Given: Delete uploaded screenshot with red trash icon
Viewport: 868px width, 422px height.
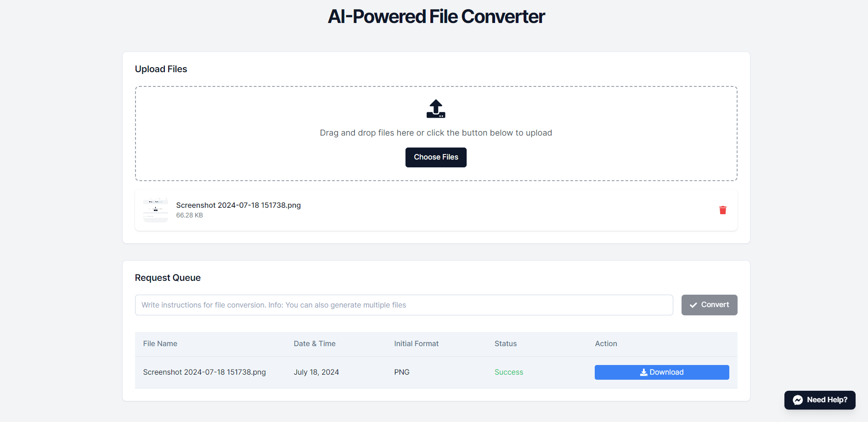Looking at the screenshot, I should pyautogui.click(x=722, y=210).
